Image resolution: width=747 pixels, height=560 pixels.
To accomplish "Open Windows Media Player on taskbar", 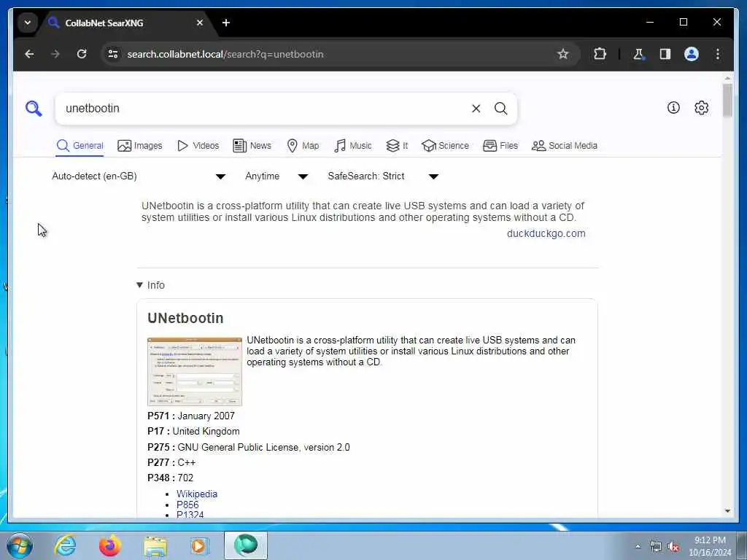I will pos(199,545).
